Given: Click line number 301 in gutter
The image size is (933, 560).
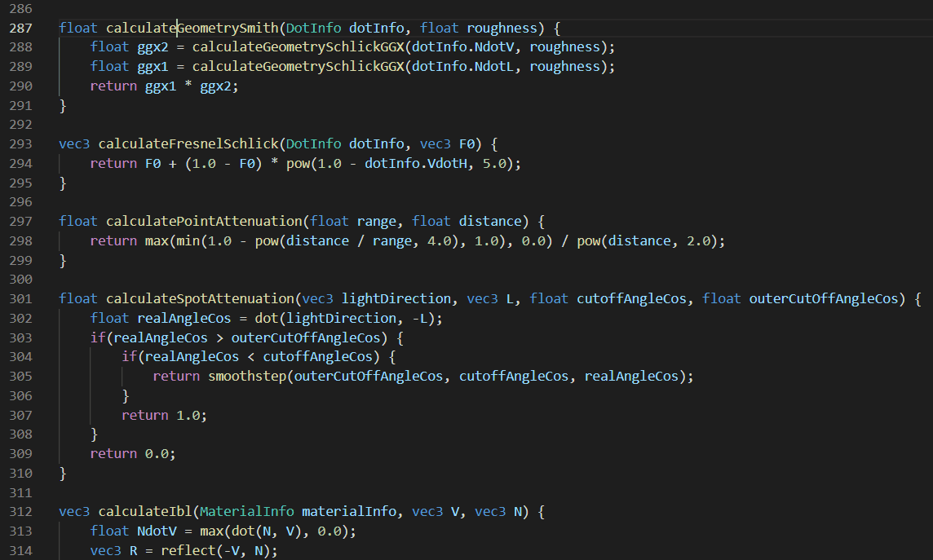Looking at the screenshot, I should click(x=21, y=298).
